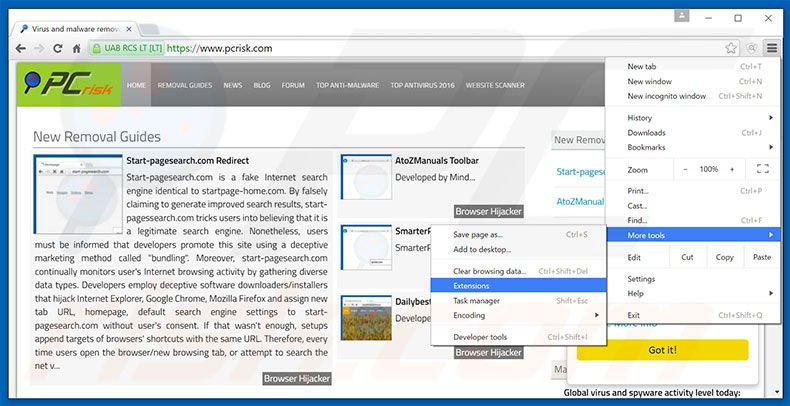Image resolution: width=790 pixels, height=406 pixels.
Task: Select Find menu item
Action: point(693,220)
